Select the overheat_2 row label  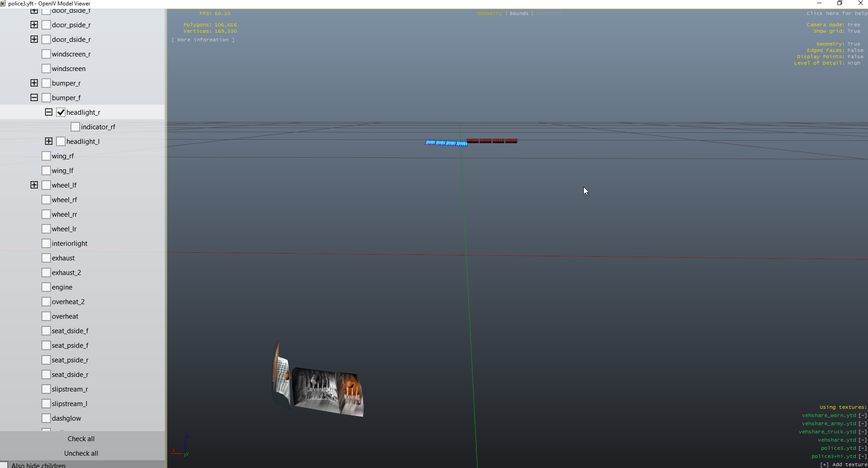[68, 302]
